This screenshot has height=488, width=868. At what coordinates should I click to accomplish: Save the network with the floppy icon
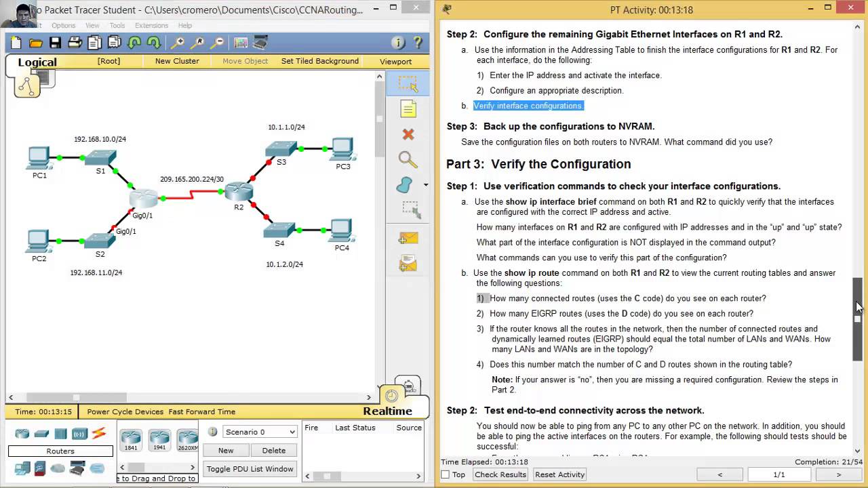56,43
